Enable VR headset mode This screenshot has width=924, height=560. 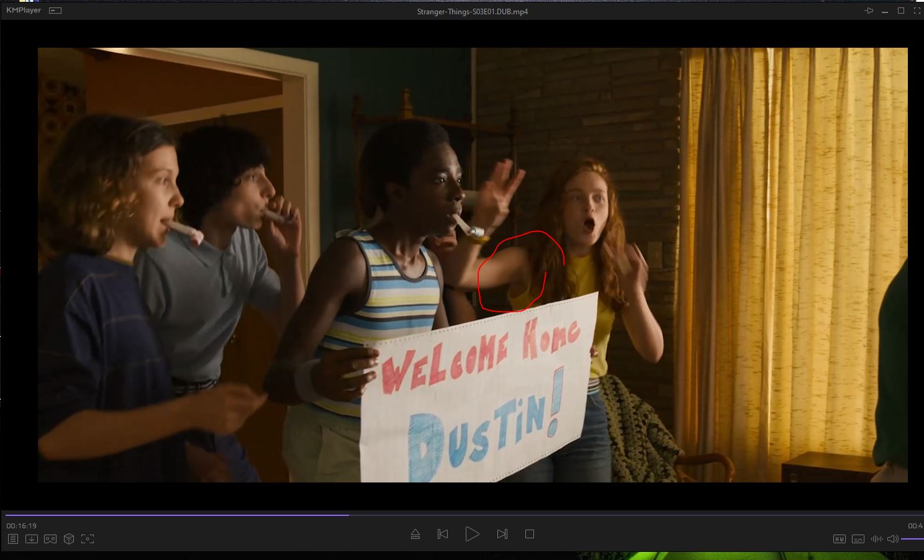(x=50, y=539)
